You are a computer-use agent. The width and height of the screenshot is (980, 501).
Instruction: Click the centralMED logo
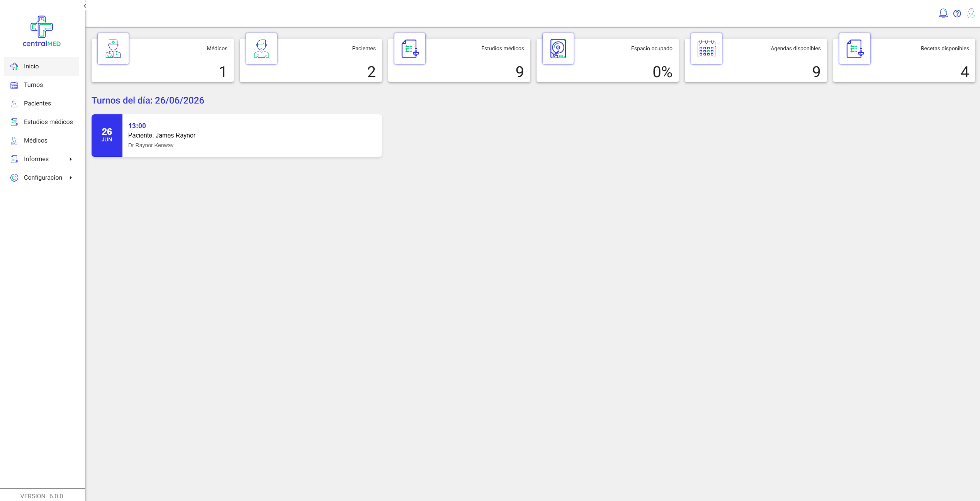coord(42,31)
